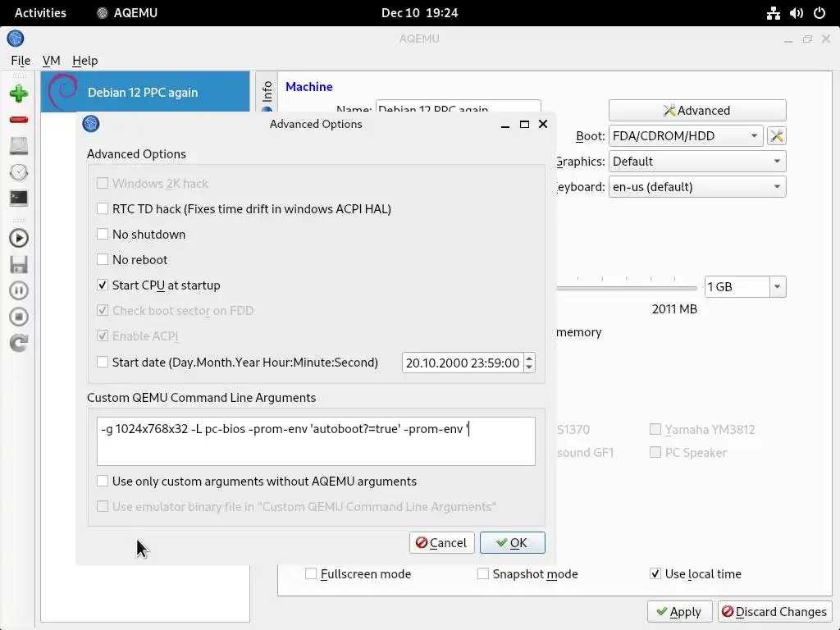840x630 pixels.
Task: Open the terminal console icon in sidebar
Action: coord(19,199)
